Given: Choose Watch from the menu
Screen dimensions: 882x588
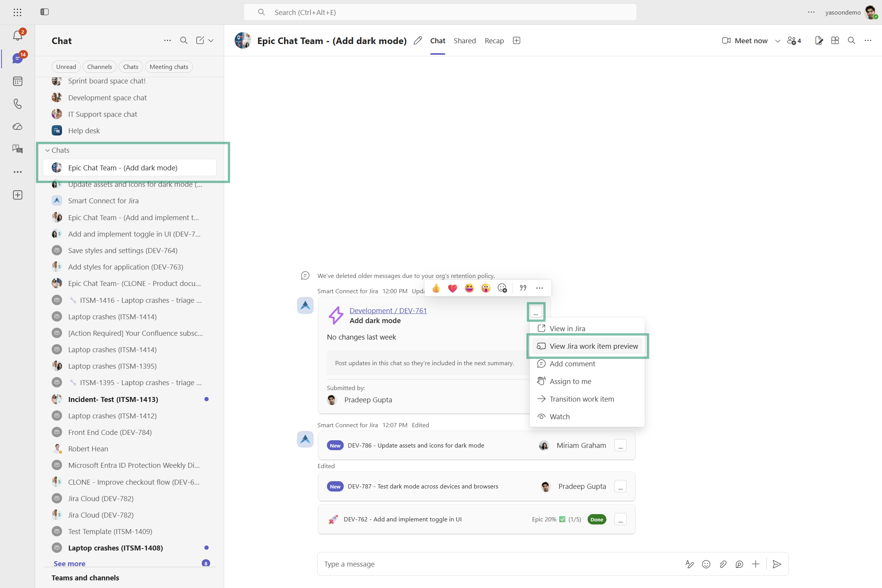Looking at the screenshot, I should [x=587, y=416].
